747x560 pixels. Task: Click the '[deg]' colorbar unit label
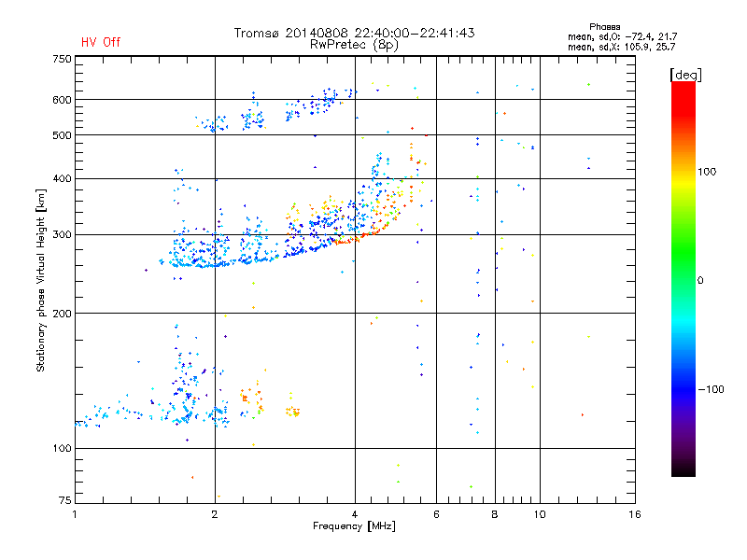point(685,75)
